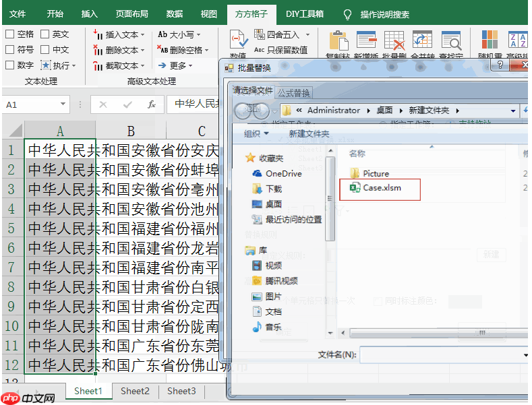Select 收藏夹 star in dialog sidebar
This screenshot has width=532, height=405.
(x=264, y=158)
